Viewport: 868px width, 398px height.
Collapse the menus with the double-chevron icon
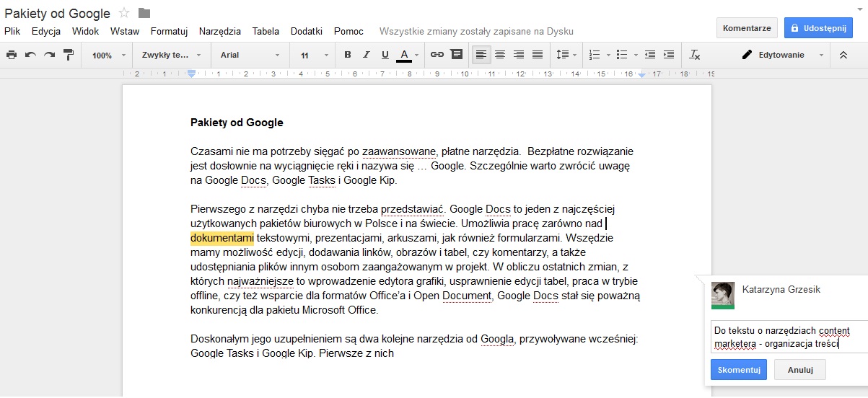[843, 55]
